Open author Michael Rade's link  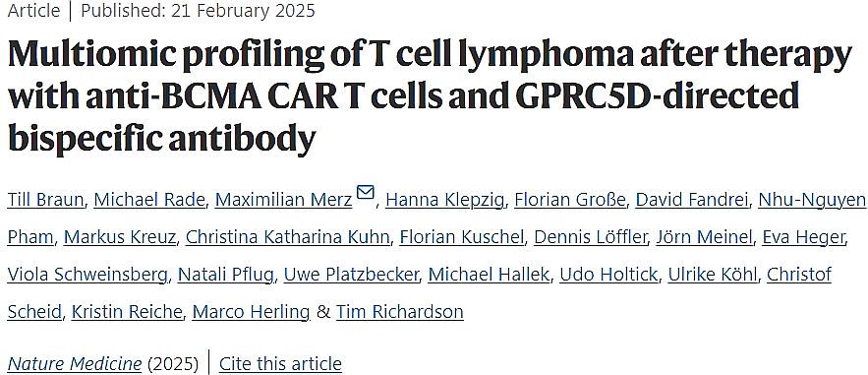click(x=149, y=200)
